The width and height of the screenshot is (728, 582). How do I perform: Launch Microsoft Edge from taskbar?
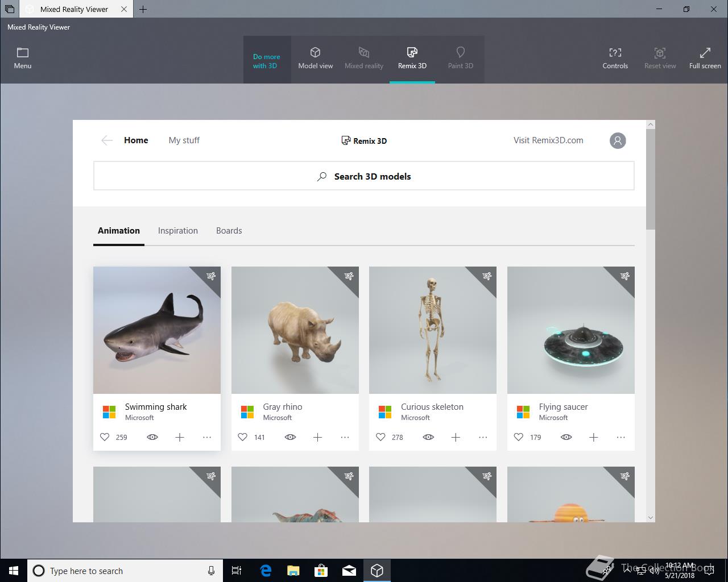click(x=266, y=571)
